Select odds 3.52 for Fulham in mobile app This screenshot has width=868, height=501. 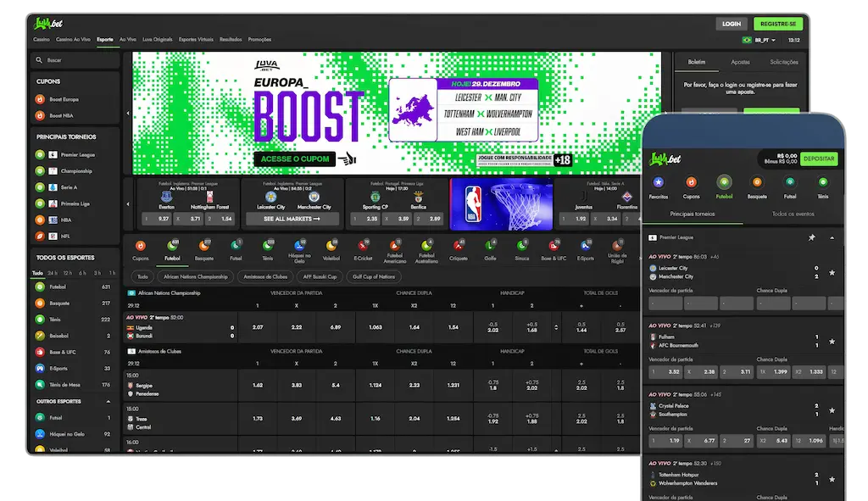[x=665, y=372]
